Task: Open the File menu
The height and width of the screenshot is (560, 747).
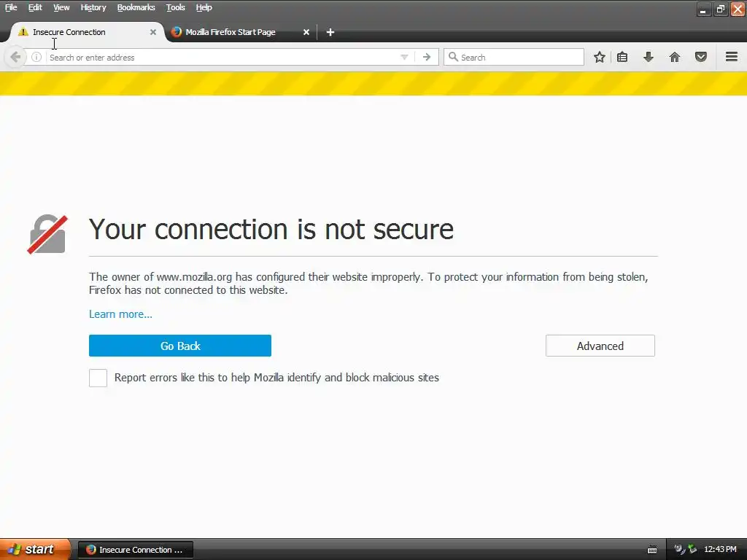Action: (x=11, y=7)
